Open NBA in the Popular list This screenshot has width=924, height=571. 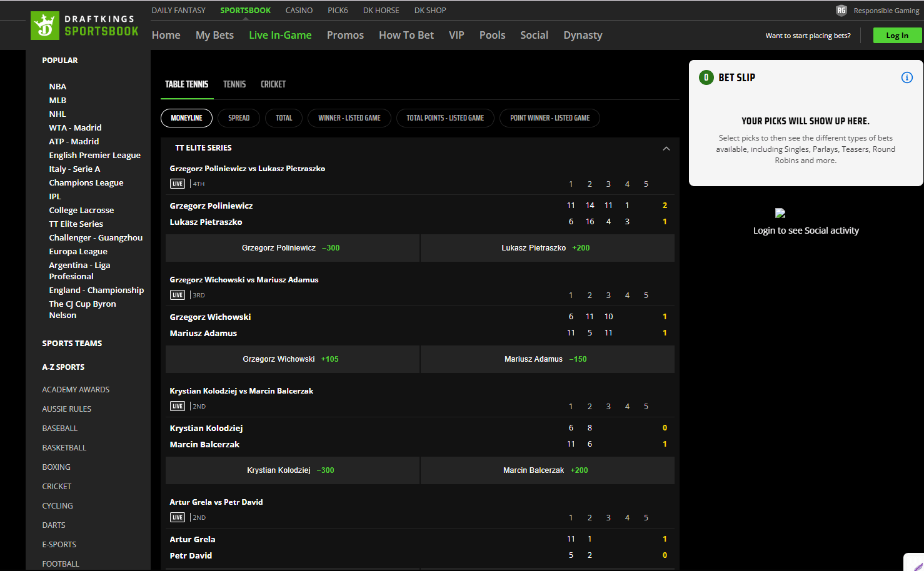click(x=58, y=87)
